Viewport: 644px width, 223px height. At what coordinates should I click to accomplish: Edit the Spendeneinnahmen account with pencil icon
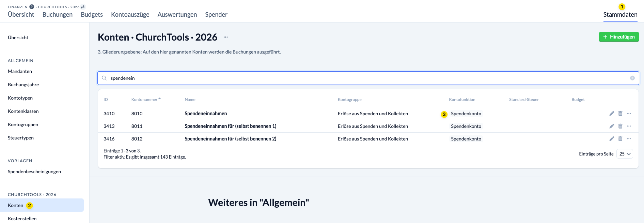click(612, 114)
